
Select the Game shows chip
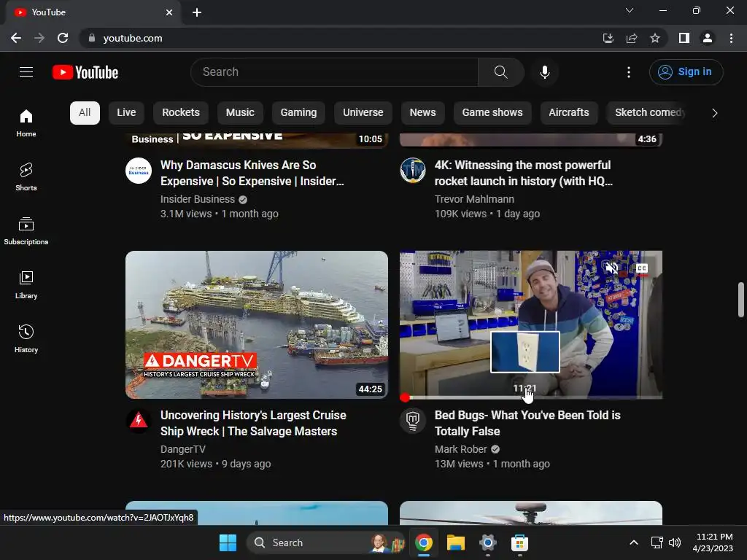click(x=492, y=113)
